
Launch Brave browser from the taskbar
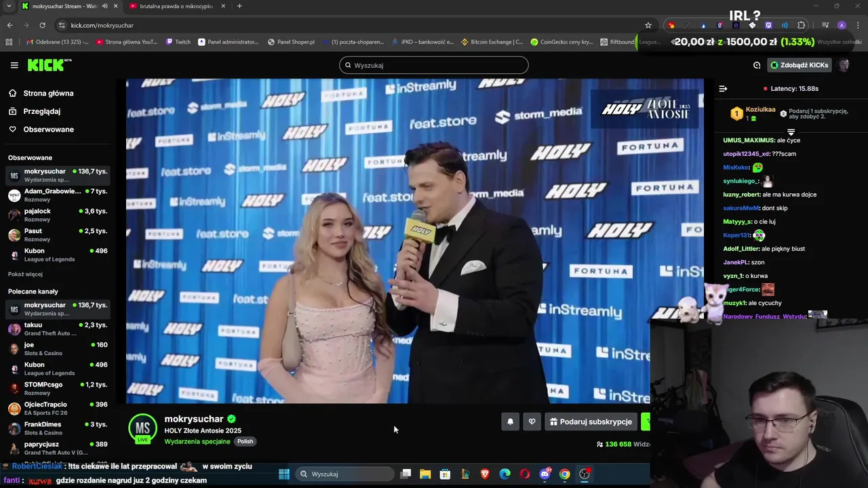tap(485, 474)
